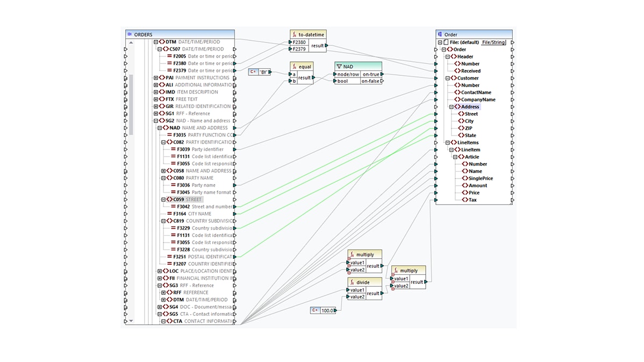
Task: Click the equal function icon
Action: [295, 67]
